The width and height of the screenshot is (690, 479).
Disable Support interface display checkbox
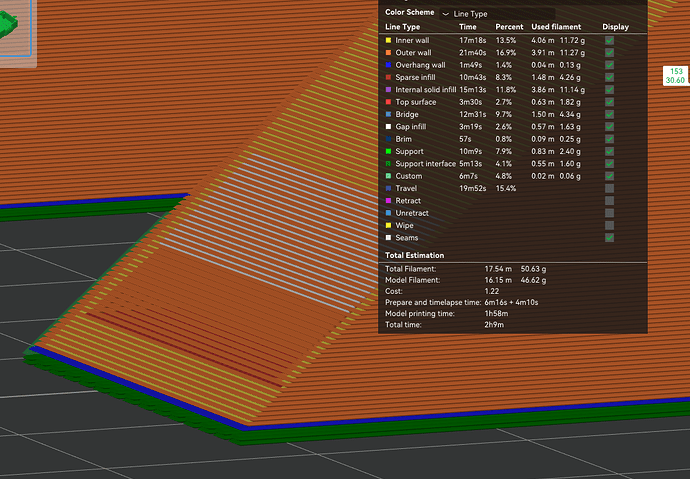click(x=609, y=163)
